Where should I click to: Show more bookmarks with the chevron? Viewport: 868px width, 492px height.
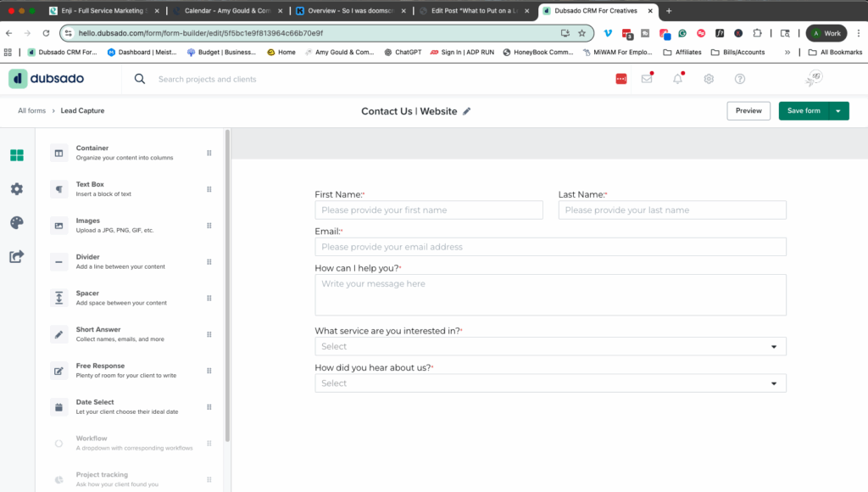787,52
